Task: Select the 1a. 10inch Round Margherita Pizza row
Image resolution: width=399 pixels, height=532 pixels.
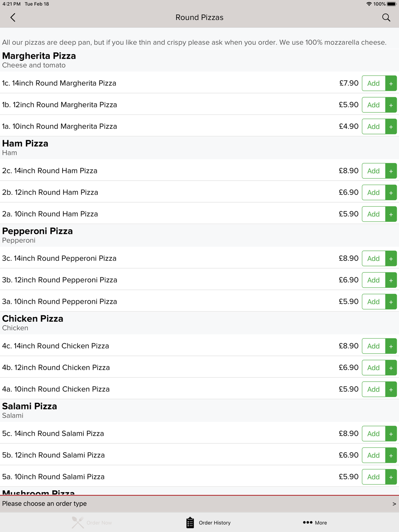Action: pos(199,126)
